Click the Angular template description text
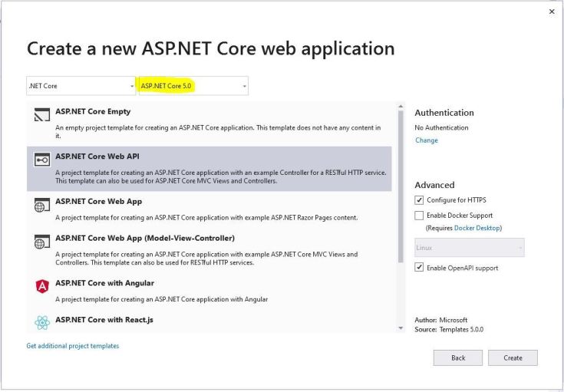Screen dimensions: 564x392 (161, 299)
